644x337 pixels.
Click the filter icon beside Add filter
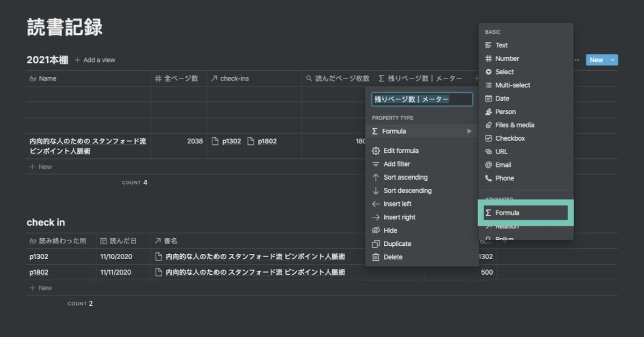coord(376,164)
